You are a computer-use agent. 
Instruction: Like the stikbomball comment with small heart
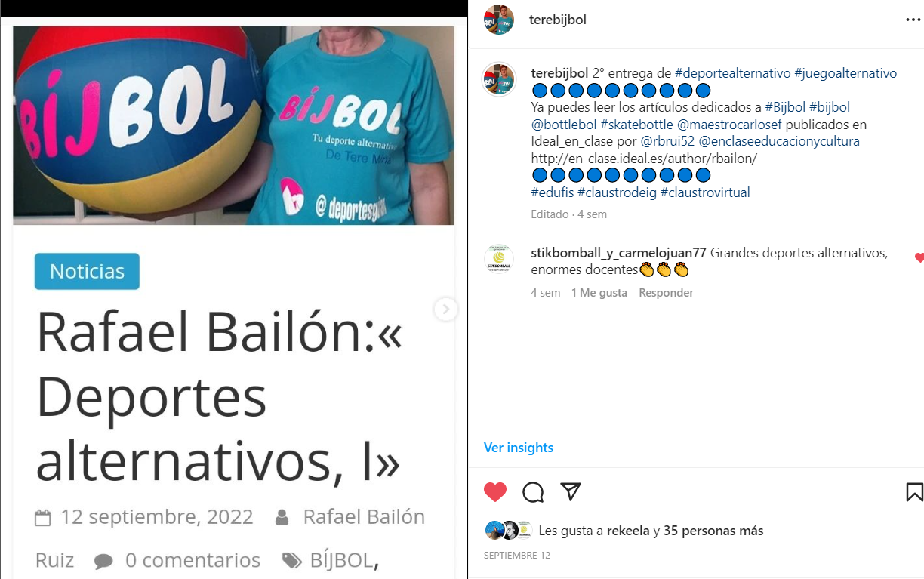919,257
